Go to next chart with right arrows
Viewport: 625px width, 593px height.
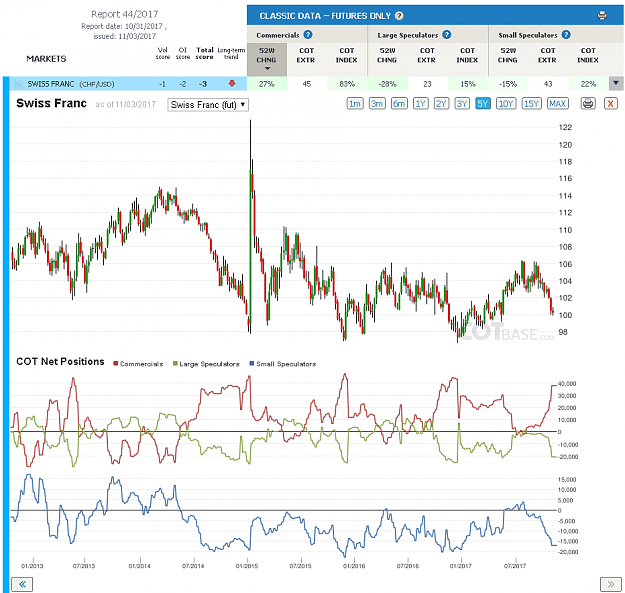coord(611,584)
